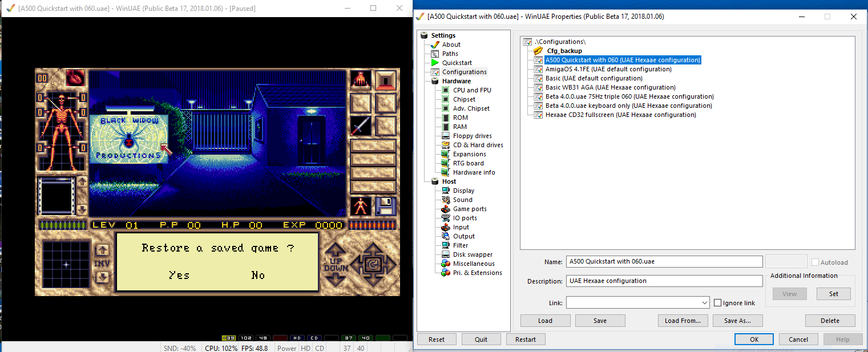Click the Hardware tree heading
The image size is (868, 352).
point(457,81)
